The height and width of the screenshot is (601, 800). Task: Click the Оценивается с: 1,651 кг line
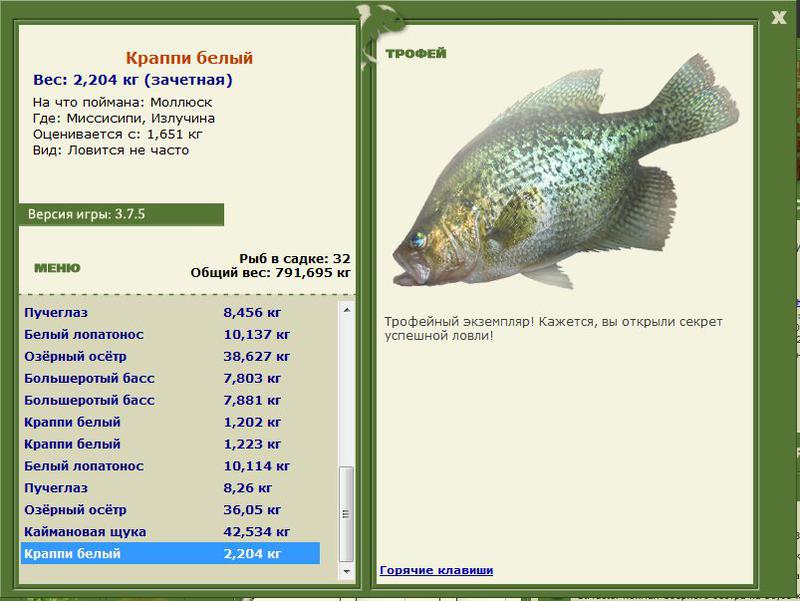click(x=117, y=134)
